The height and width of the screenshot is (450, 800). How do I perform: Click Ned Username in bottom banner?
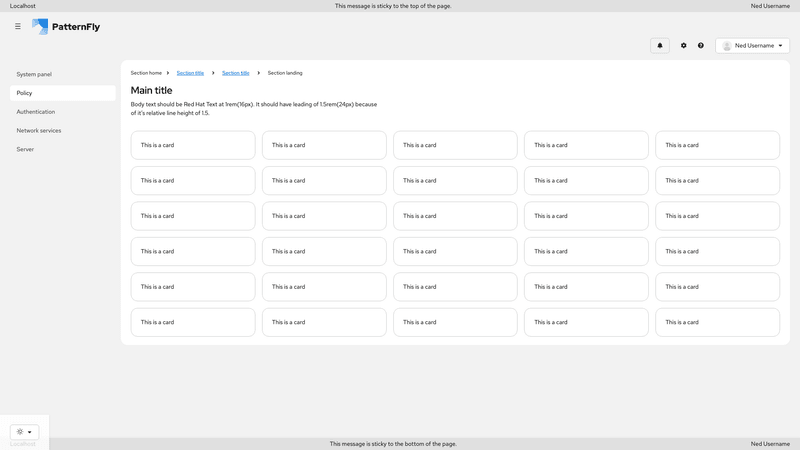click(770, 444)
